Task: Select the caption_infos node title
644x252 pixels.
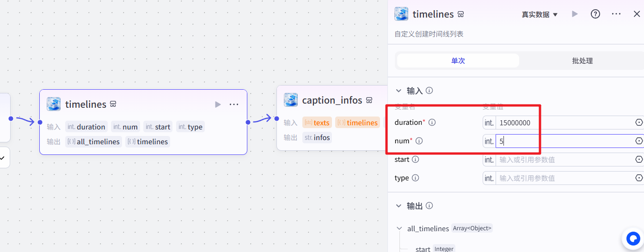Action: tap(332, 100)
